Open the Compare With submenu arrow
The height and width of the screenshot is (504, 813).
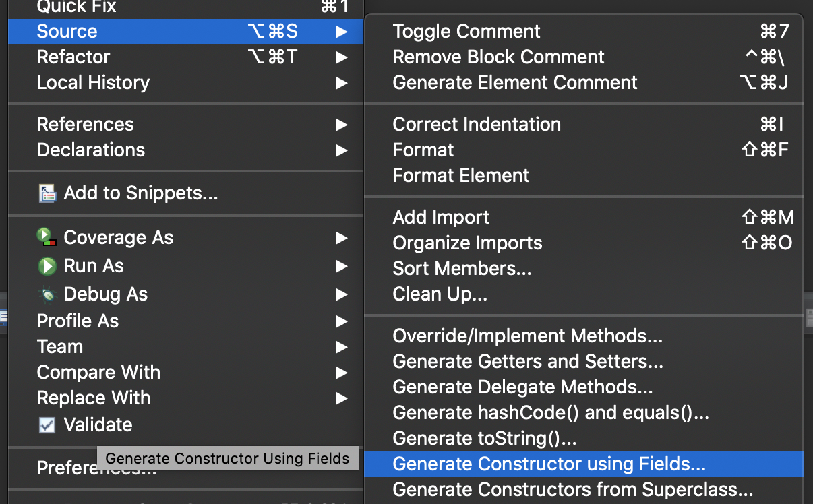tap(342, 373)
